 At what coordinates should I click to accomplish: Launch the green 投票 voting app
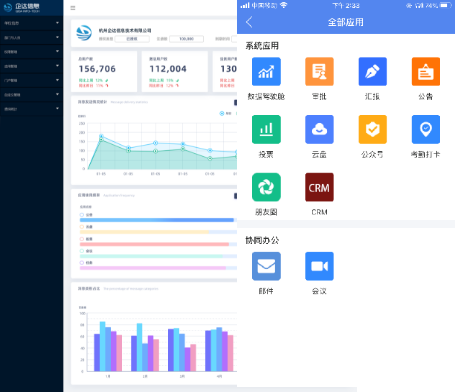point(266,129)
